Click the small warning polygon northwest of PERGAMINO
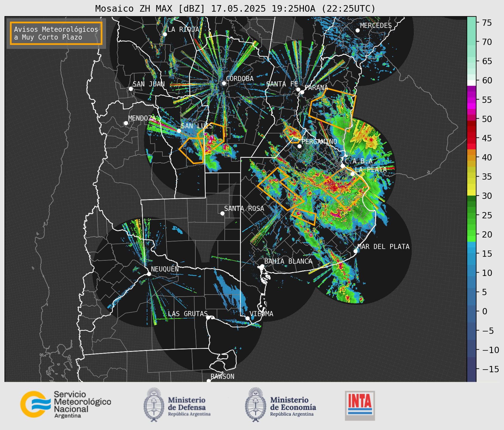Image resolution: width=504 pixels, height=430 pixels. (292, 134)
